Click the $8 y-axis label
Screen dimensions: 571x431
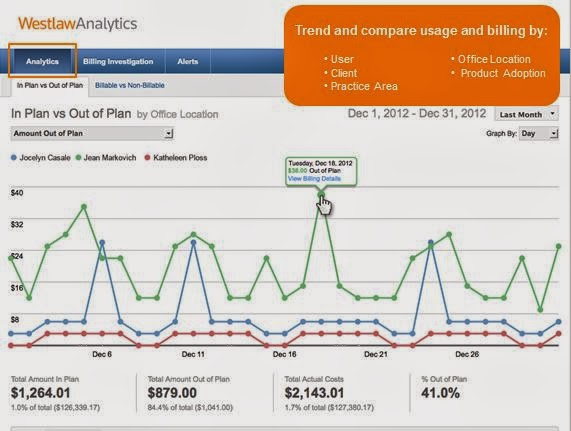point(15,320)
